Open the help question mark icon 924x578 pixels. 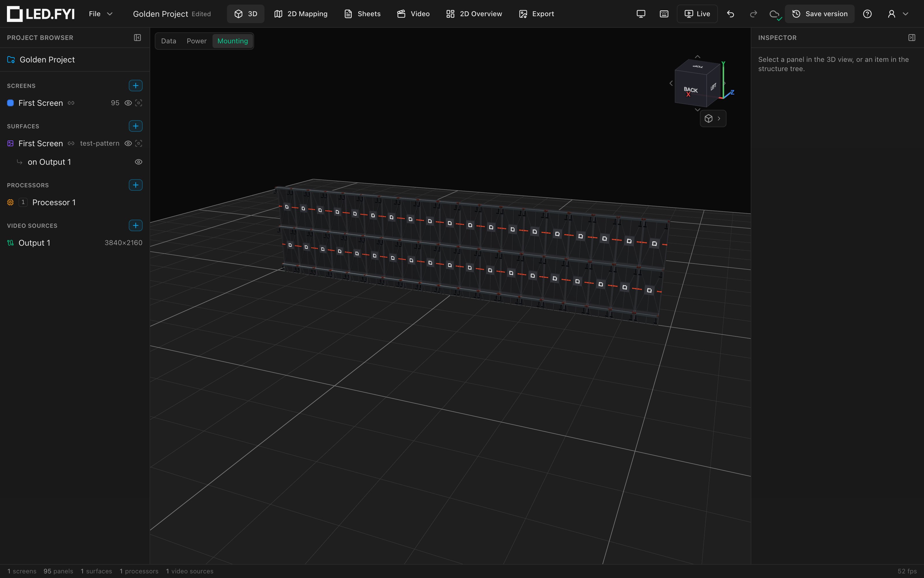(x=867, y=14)
